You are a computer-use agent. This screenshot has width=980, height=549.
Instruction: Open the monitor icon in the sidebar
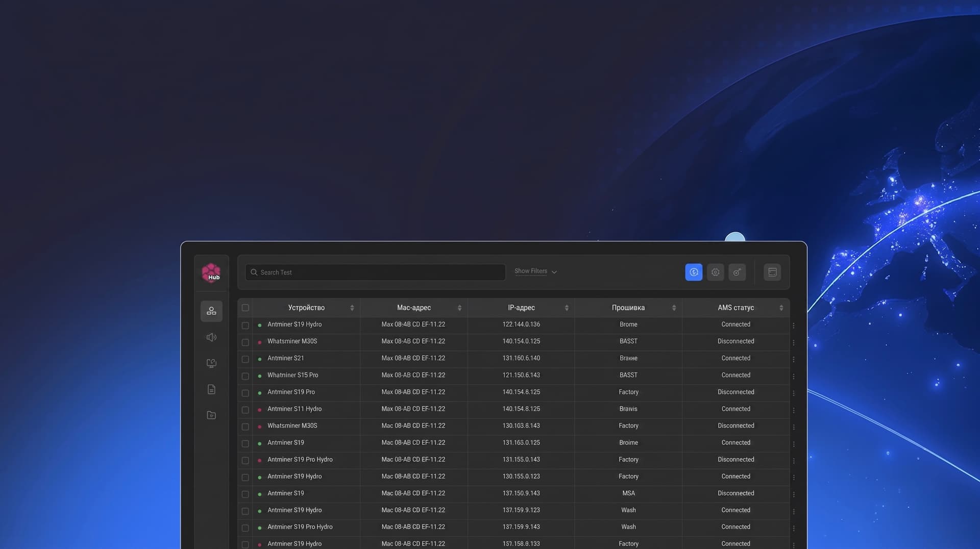point(211,363)
